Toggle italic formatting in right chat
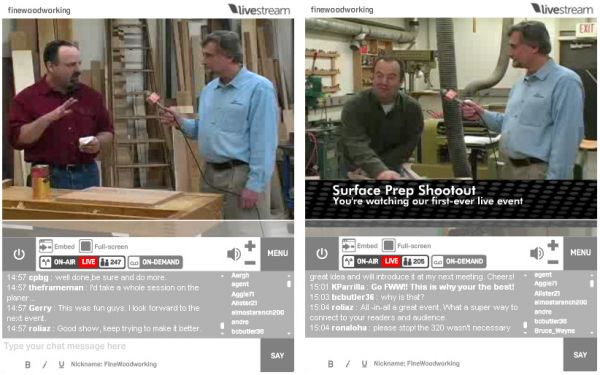Screen dimensions: 600x375 click(x=348, y=364)
